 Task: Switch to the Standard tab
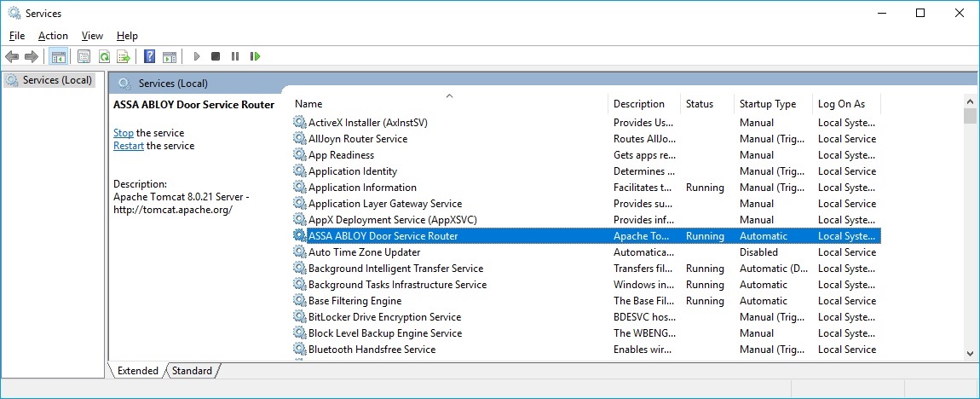(x=192, y=371)
